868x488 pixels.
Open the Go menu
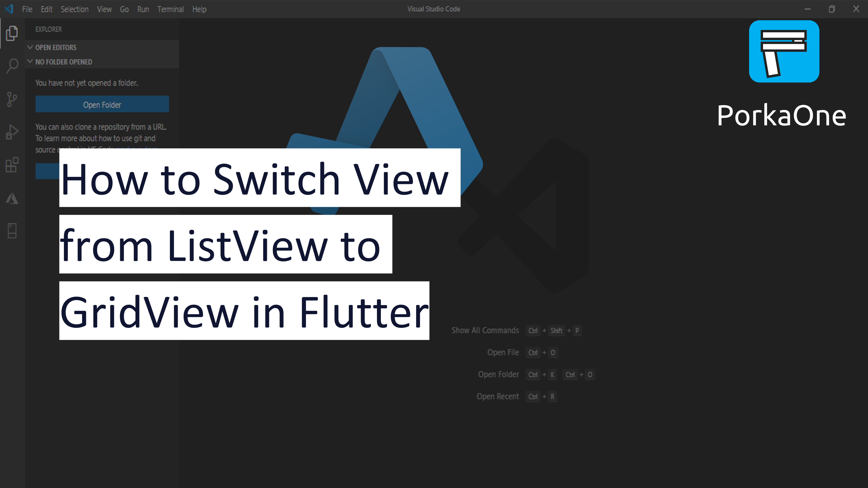pos(124,9)
